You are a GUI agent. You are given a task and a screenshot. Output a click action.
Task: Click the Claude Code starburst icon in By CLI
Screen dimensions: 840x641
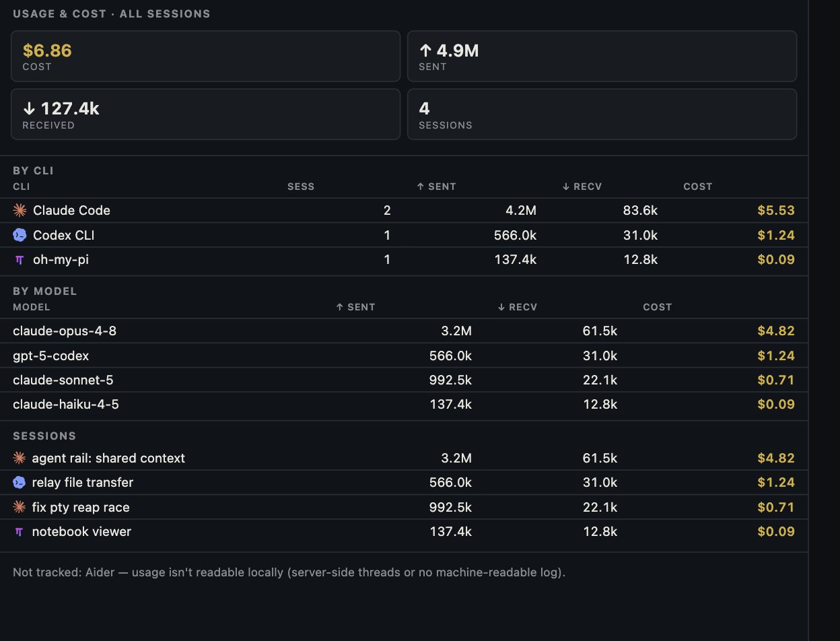click(20, 210)
